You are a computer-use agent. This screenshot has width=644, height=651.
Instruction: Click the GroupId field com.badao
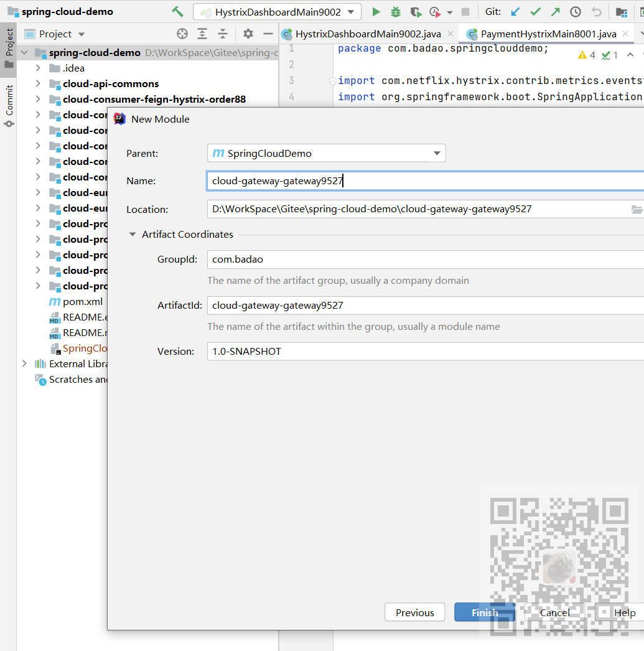click(426, 260)
